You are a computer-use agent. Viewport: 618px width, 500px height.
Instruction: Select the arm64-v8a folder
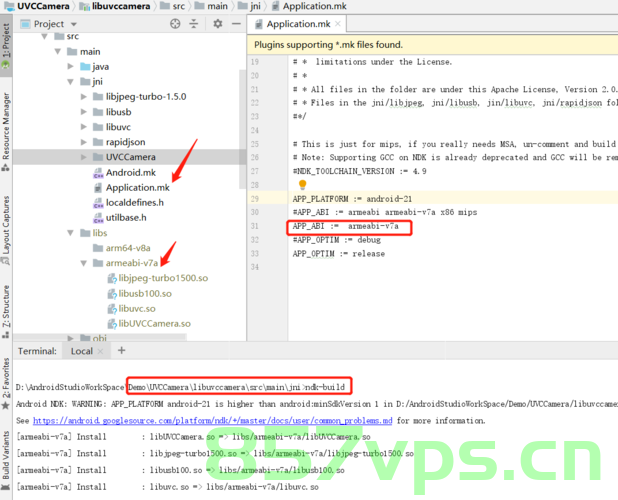(x=128, y=248)
